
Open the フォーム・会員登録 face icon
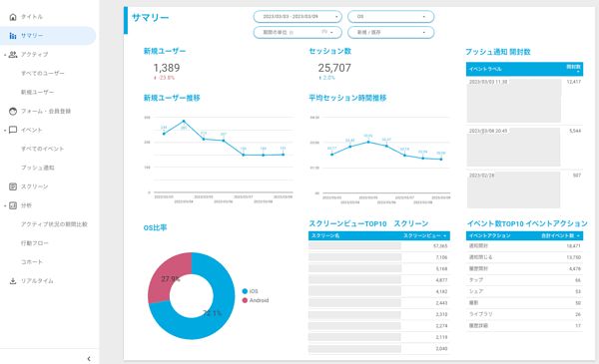tap(13, 111)
